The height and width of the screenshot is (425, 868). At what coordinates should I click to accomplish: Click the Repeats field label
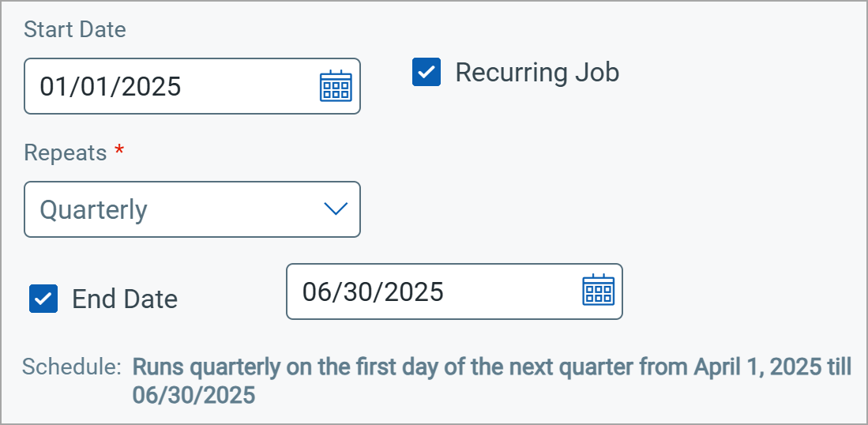pyautogui.click(x=66, y=152)
